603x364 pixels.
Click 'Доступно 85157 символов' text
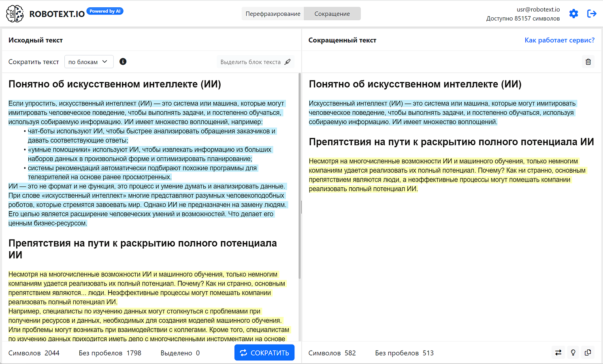click(523, 19)
